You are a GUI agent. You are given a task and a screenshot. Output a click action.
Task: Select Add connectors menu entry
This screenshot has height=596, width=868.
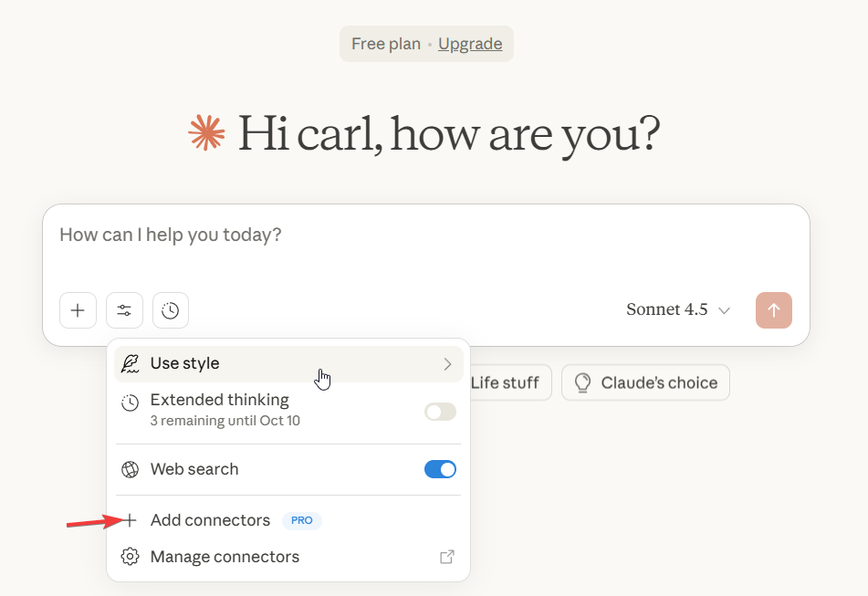[x=210, y=520]
